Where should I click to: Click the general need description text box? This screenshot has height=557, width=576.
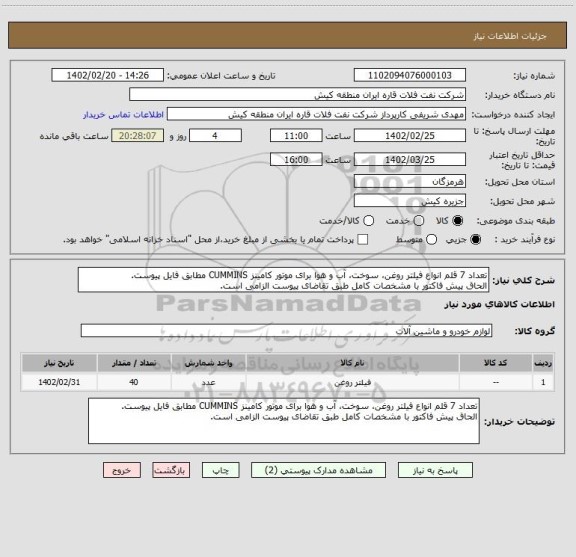[x=284, y=280]
